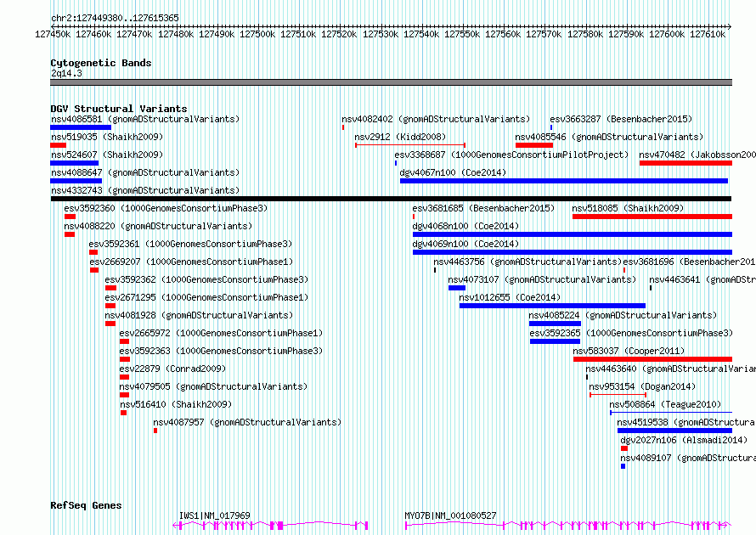Viewport: 756px width, 535px height.
Task: Click the nsv2912 (Kidd2008) label
Action: pos(400,137)
